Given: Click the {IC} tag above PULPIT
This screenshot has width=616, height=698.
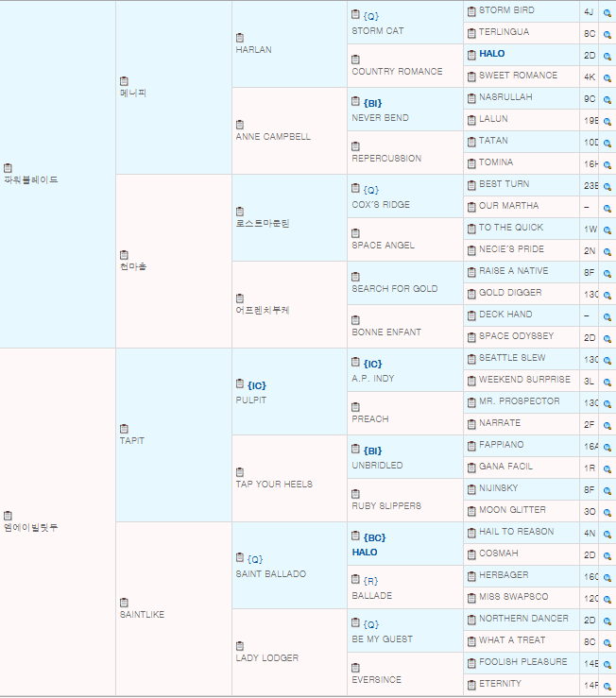Looking at the screenshot, I should click(257, 385).
